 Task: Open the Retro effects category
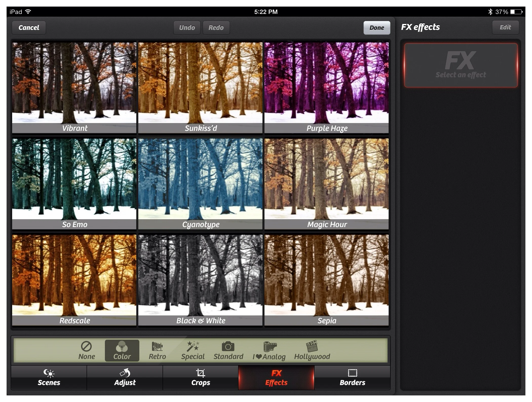157,350
